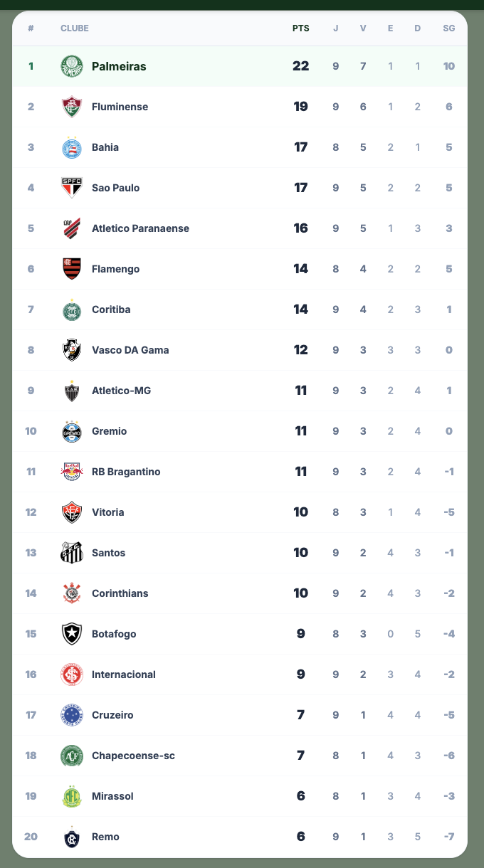The width and height of the screenshot is (484, 868).
Task: Click the Atletico Paranaense crest icon
Action: point(72,228)
